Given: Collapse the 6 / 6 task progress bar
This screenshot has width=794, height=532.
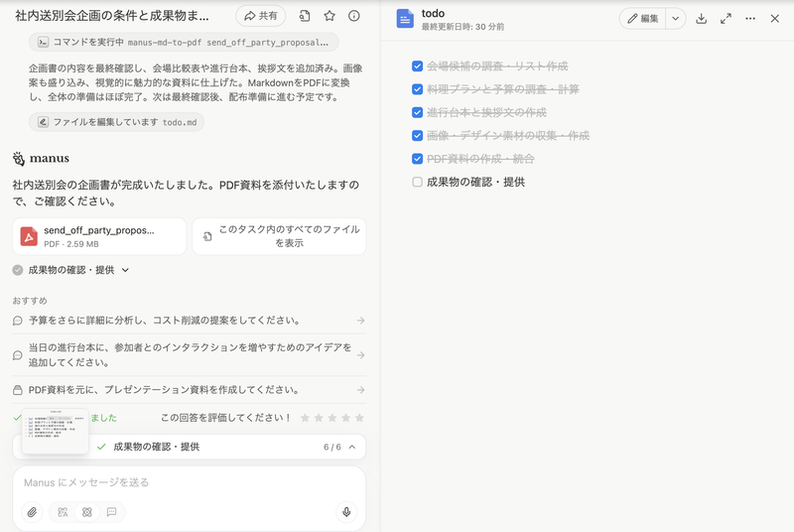Looking at the screenshot, I should pyautogui.click(x=351, y=448).
